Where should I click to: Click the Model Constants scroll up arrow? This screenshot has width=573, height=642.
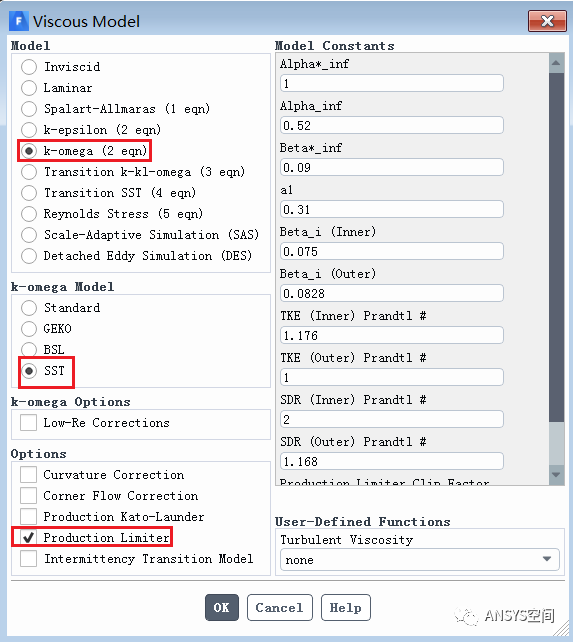click(556, 63)
